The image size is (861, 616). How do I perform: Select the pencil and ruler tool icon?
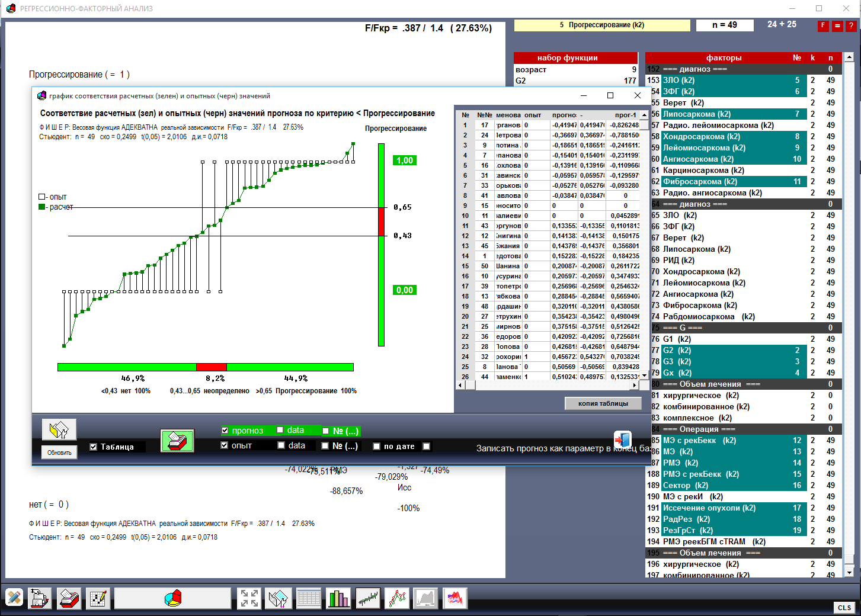tap(14, 598)
